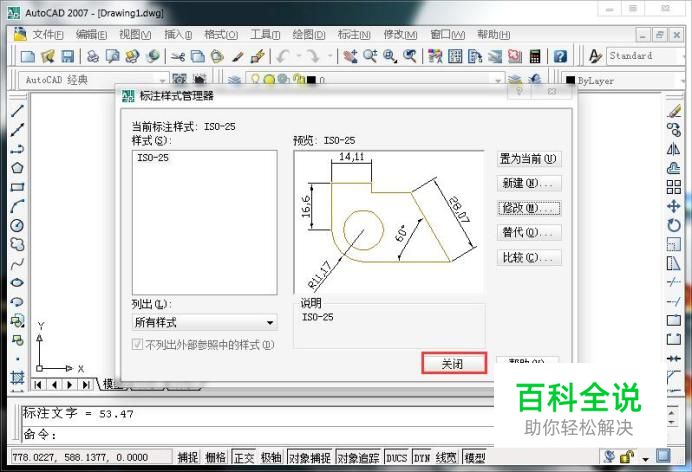This screenshot has height=472, width=692.
Task: Open the 文件(F) menu
Action: click(x=48, y=34)
